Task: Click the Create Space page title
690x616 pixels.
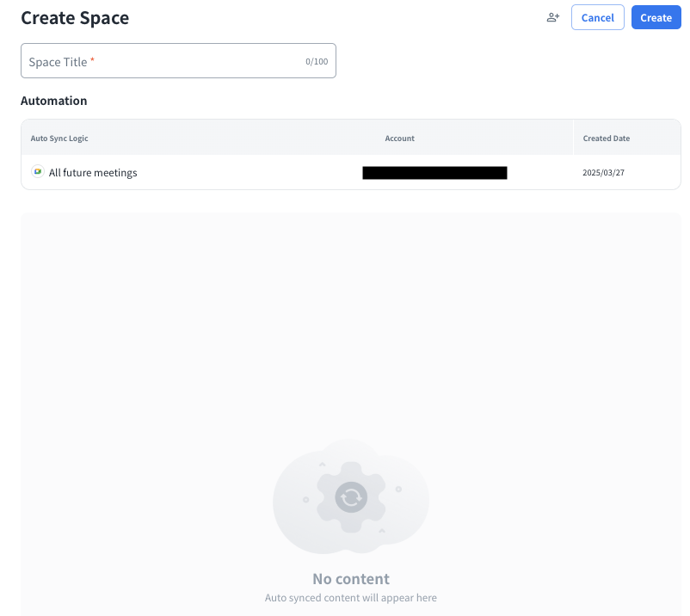Action: click(75, 18)
